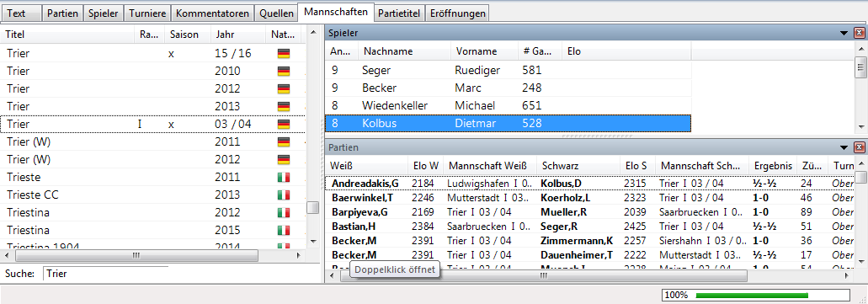The image size is (868, 304).
Task: Select the Barpiyeva,G vs Mueller,R game
Action: pos(589,212)
